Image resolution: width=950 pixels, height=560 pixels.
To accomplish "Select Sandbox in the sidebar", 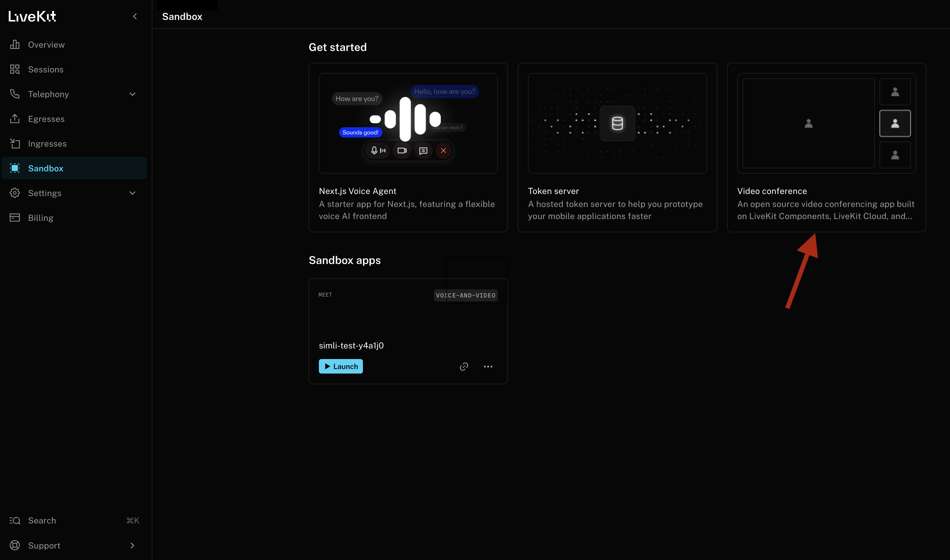I will pos(74,168).
